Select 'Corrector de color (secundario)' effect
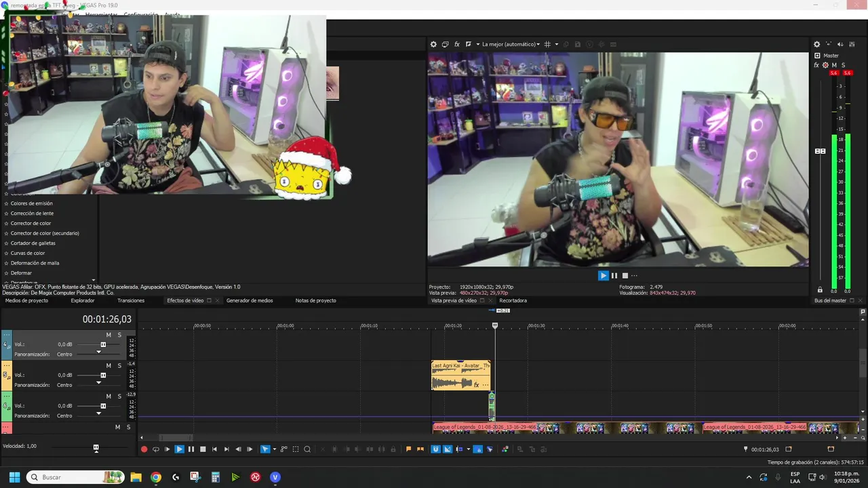Screen dimensions: 868x488 click(x=45, y=233)
